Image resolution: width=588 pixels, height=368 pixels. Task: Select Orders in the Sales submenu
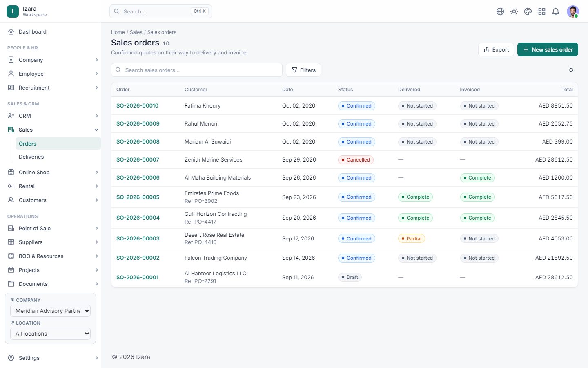click(x=58, y=144)
